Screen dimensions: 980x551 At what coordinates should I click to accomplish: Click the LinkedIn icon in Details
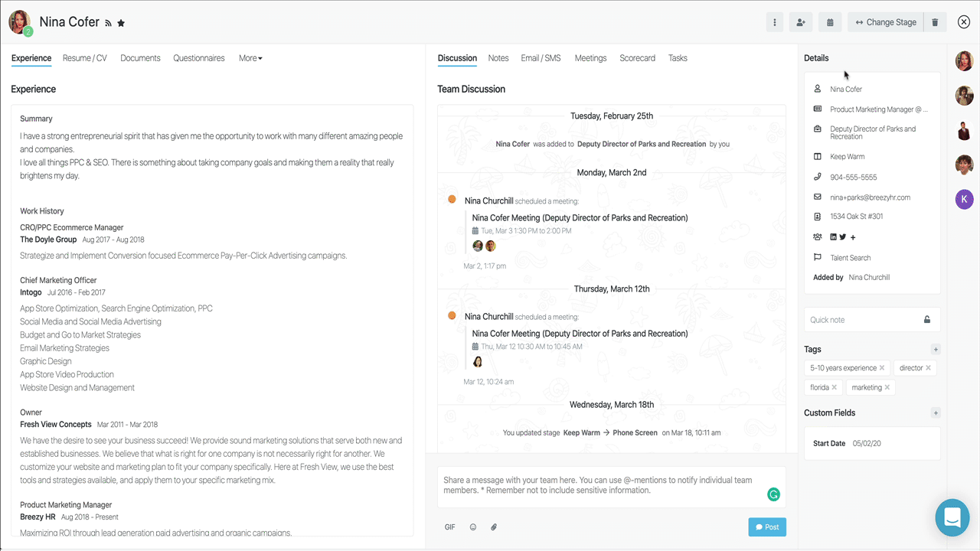tap(834, 237)
